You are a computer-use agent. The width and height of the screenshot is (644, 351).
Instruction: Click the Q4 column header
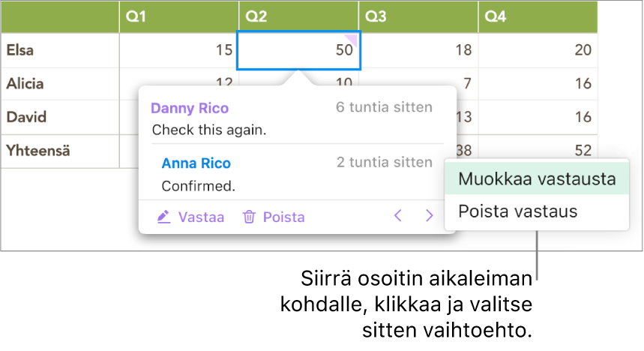(538, 16)
